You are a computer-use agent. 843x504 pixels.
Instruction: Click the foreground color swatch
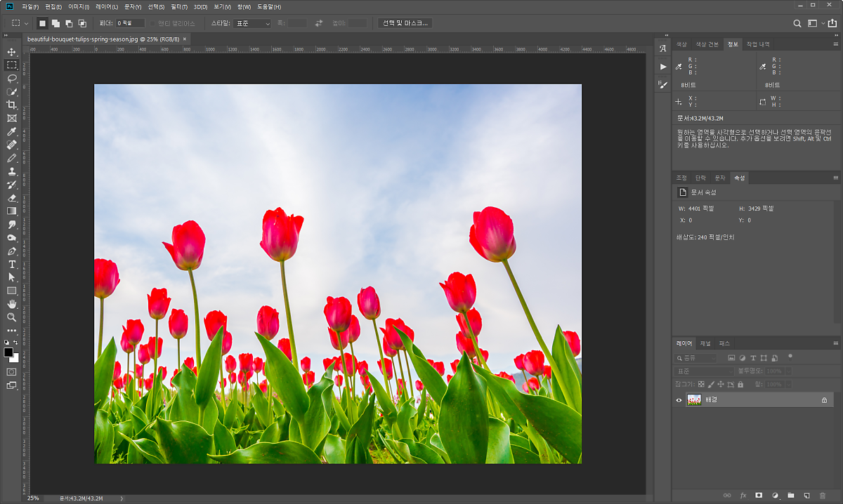[x=8, y=352]
